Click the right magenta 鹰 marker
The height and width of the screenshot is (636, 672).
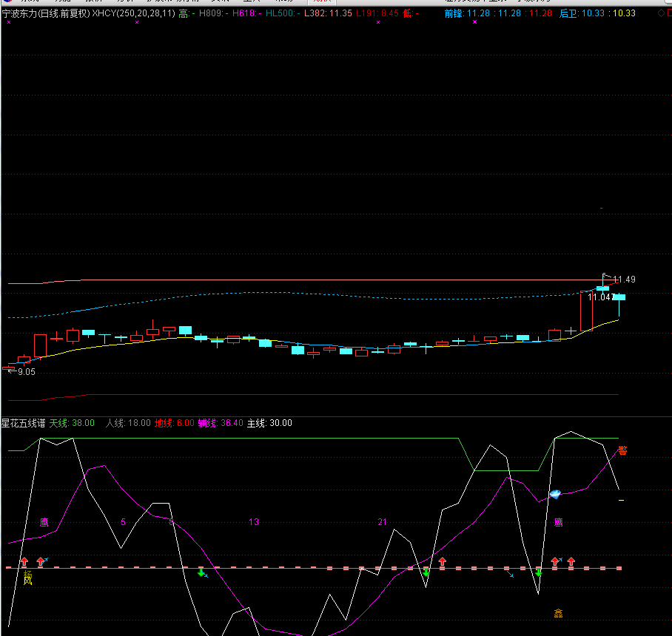[558, 522]
